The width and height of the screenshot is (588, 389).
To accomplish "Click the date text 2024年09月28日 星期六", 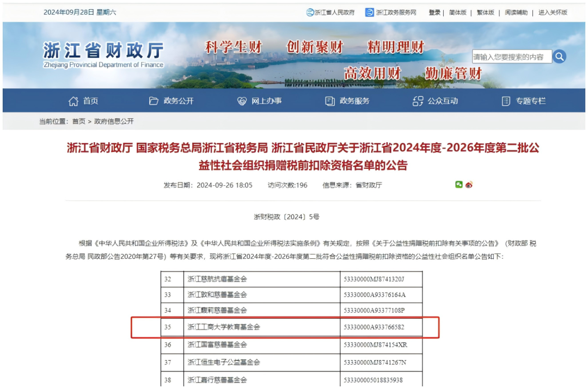I will pyautogui.click(x=80, y=13).
